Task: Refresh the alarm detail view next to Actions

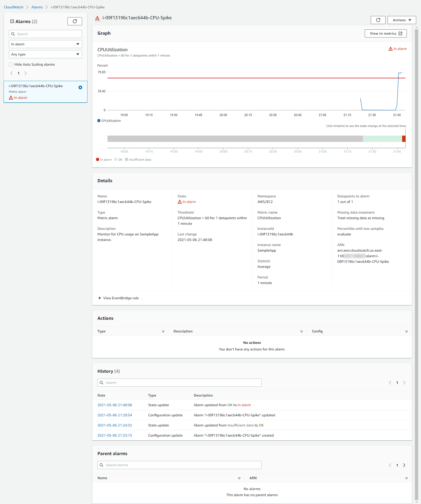Action: coord(378,20)
